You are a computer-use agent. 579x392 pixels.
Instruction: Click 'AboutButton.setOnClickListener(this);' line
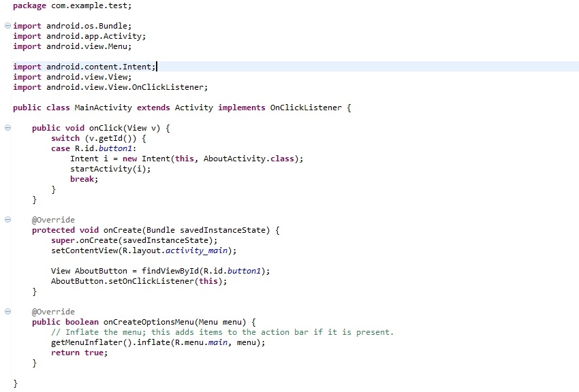click(139, 281)
